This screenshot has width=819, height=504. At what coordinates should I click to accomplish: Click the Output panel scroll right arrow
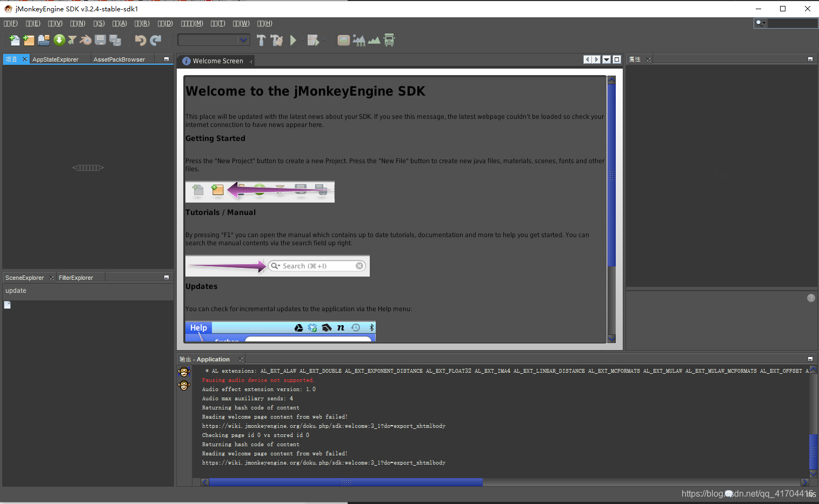pos(804,482)
